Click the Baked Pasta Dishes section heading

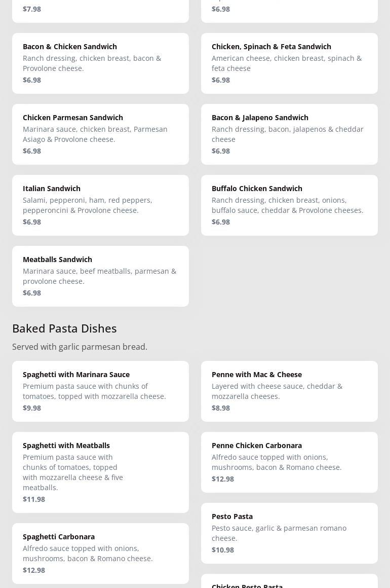[64, 328]
